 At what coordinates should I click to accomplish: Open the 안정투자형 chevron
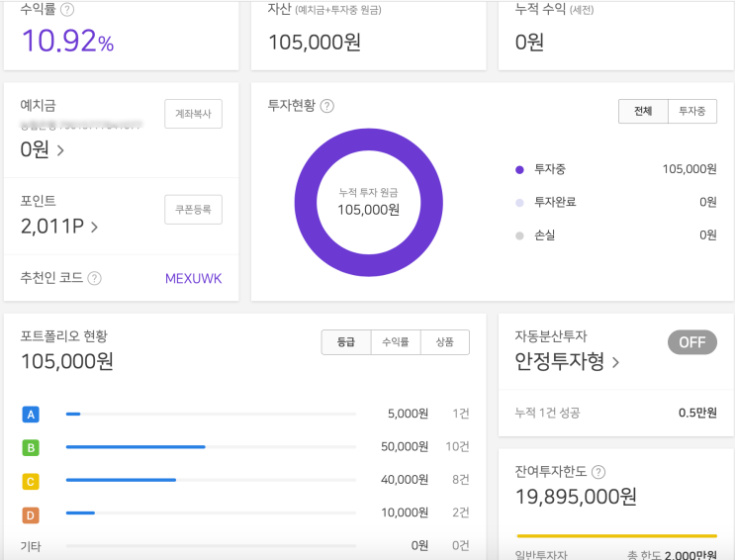(x=615, y=362)
